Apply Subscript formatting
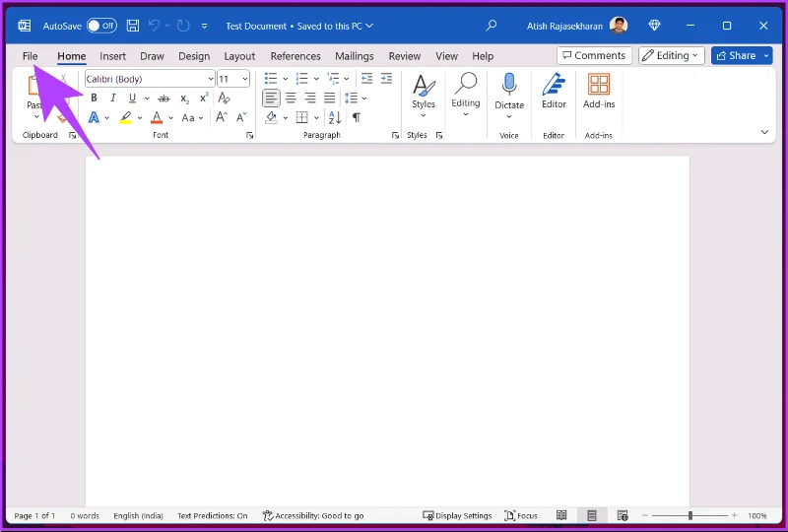 click(x=185, y=99)
